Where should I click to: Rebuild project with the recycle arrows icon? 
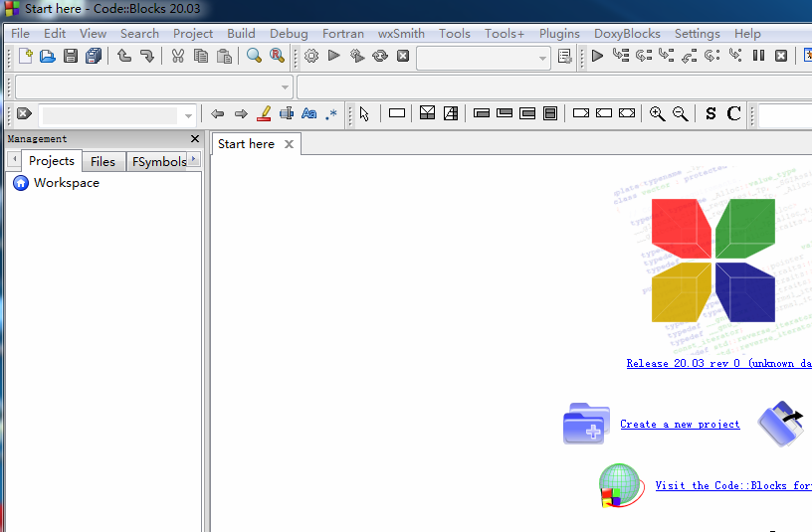tap(380, 56)
